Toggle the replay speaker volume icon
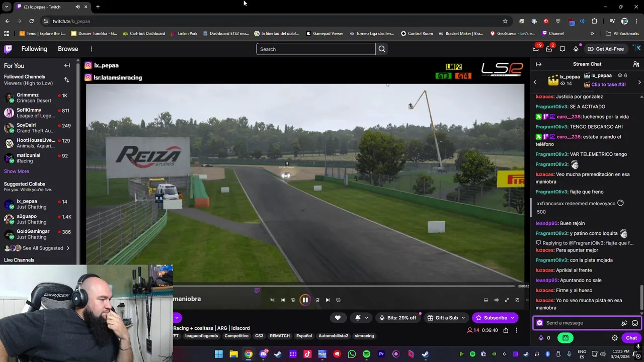This screenshot has width=644, height=362. pos(496,300)
